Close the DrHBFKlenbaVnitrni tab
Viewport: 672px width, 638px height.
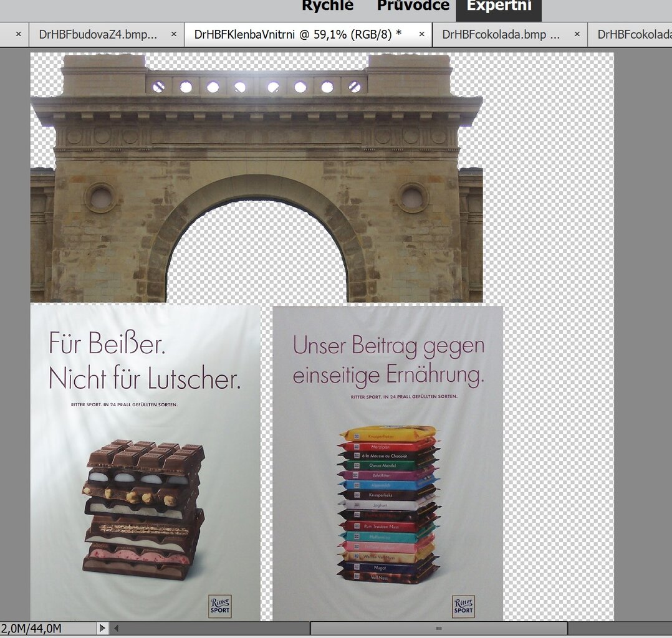421,34
